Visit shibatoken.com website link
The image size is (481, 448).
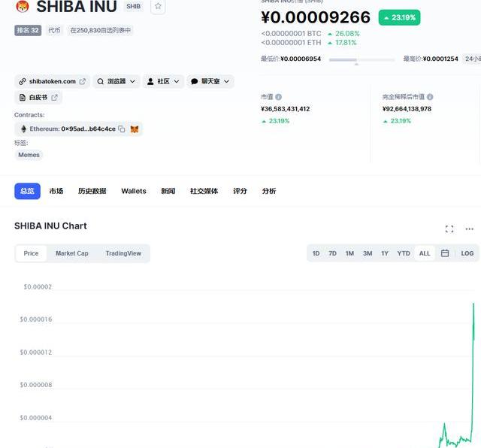pos(52,81)
